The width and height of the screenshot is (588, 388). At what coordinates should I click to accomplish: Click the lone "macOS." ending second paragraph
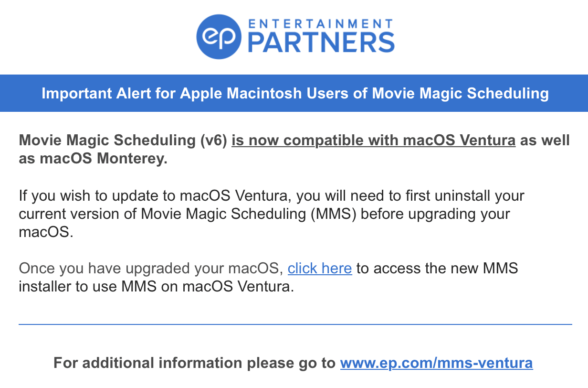pos(46,233)
